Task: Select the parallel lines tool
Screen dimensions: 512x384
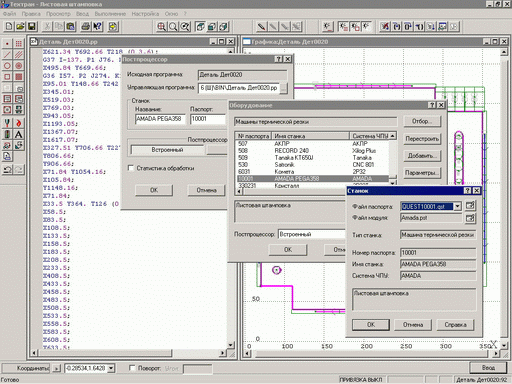Action: click(x=19, y=55)
